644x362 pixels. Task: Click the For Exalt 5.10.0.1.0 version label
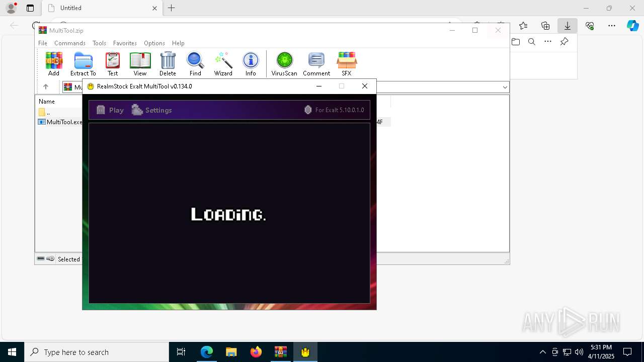point(334,110)
